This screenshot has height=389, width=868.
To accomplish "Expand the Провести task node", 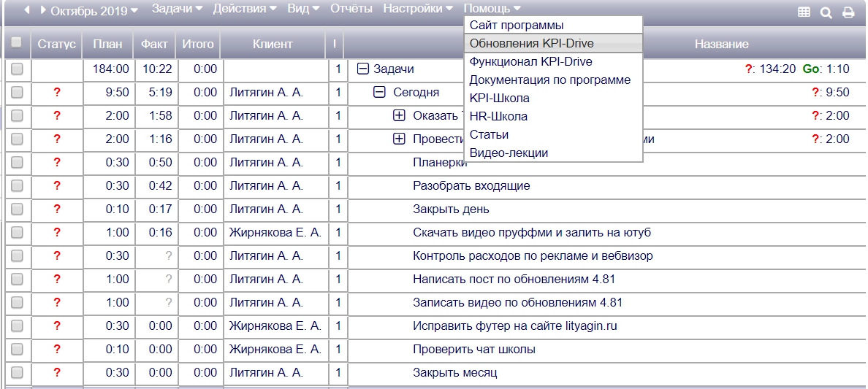I will (x=399, y=139).
